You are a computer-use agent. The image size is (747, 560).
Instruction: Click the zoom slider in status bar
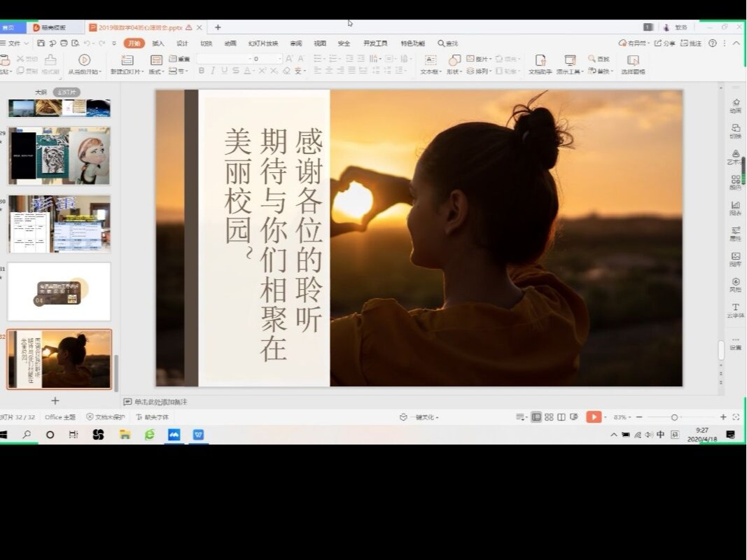[674, 417]
